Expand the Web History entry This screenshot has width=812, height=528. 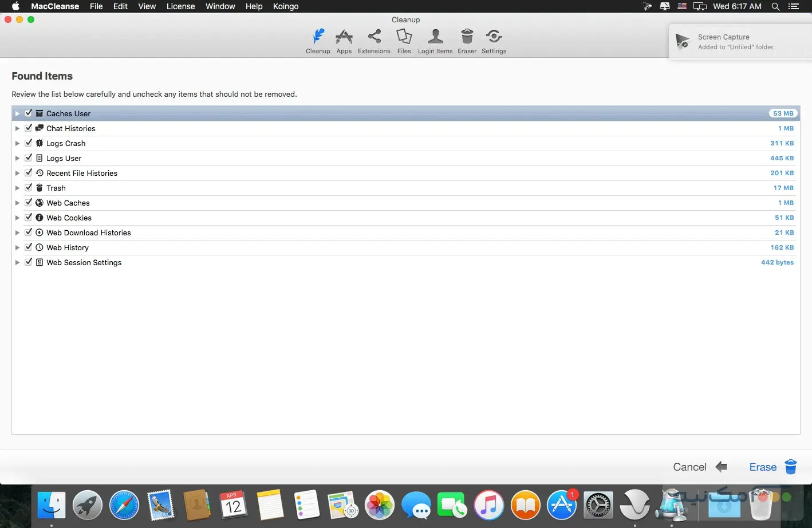coord(17,247)
